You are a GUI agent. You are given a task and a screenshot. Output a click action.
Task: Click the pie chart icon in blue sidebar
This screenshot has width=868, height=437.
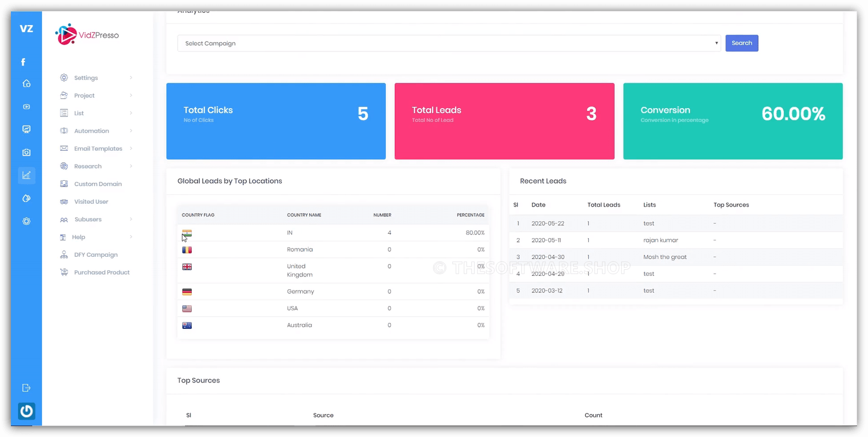click(26, 198)
